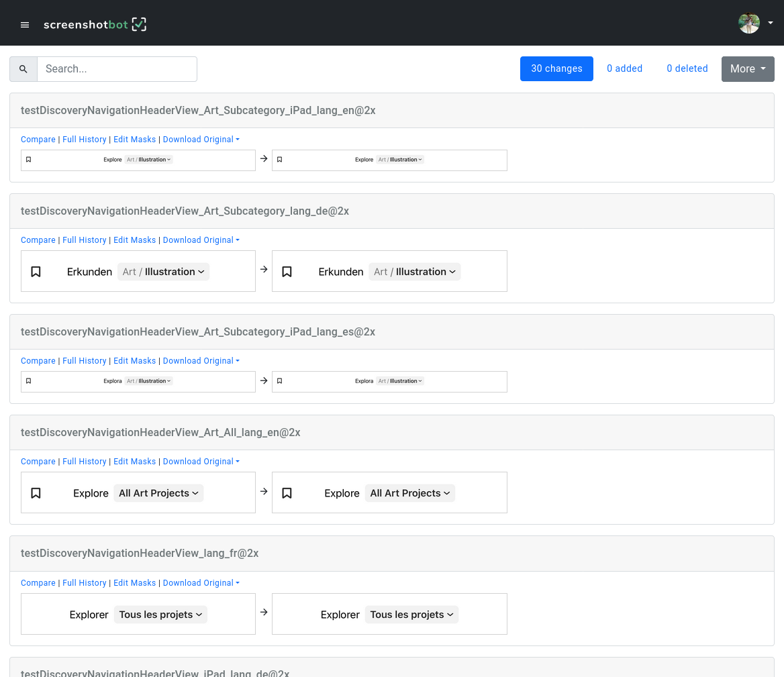The width and height of the screenshot is (784, 677).
Task: Open Full History for Art_Subcategory_lang_de
Action: (84, 240)
